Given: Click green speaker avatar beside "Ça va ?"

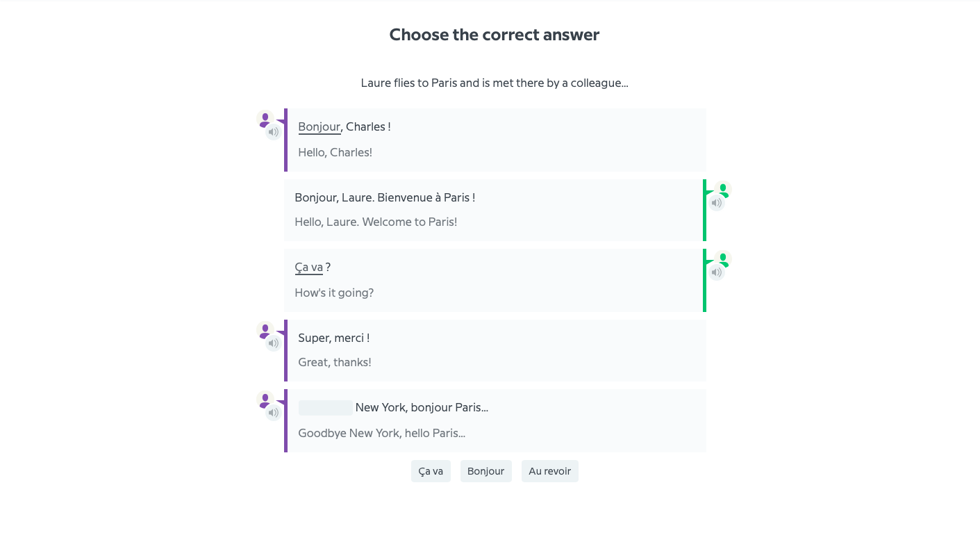Looking at the screenshot, I should pyautogui.click(x=724, y=258).
